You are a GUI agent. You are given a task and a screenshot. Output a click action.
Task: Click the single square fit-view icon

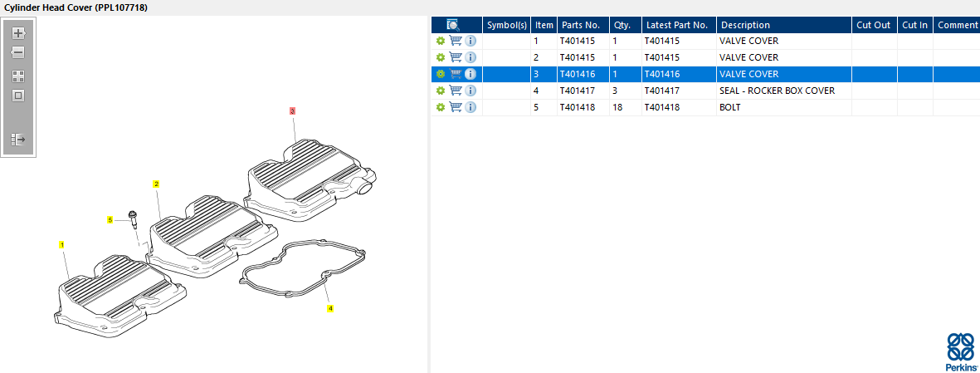18,96
